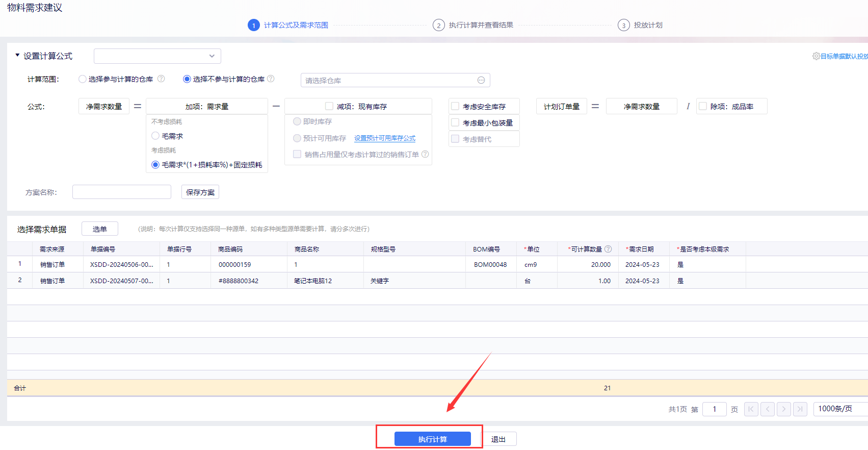868x450 pixels.
Task: Select 选择参与计算的仓库 radio option
Action: point(83,79)
